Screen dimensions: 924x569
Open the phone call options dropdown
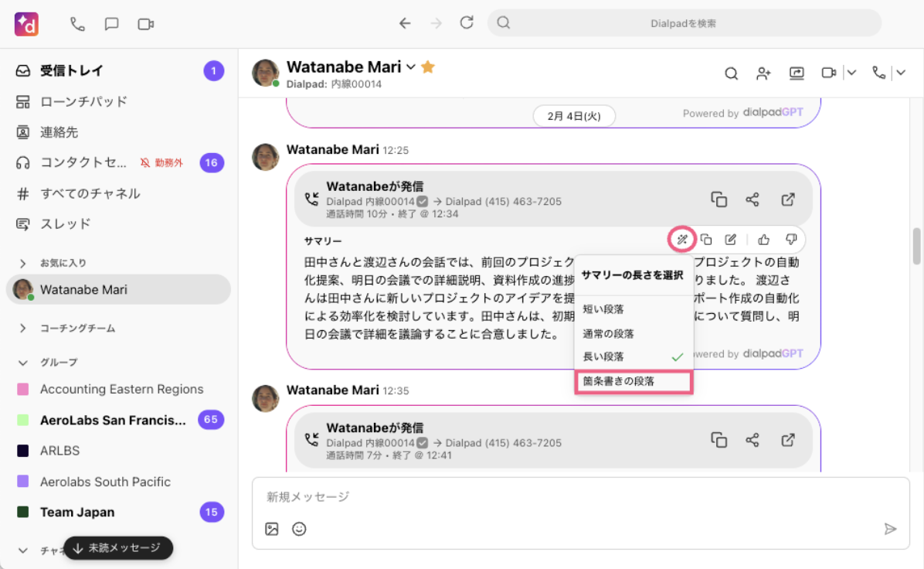point(901,73)
